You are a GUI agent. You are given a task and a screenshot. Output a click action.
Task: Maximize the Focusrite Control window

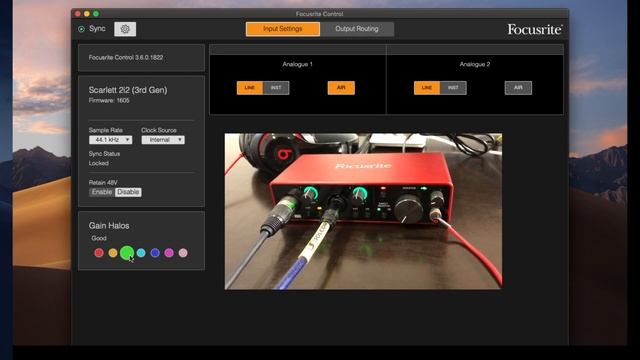96,14
